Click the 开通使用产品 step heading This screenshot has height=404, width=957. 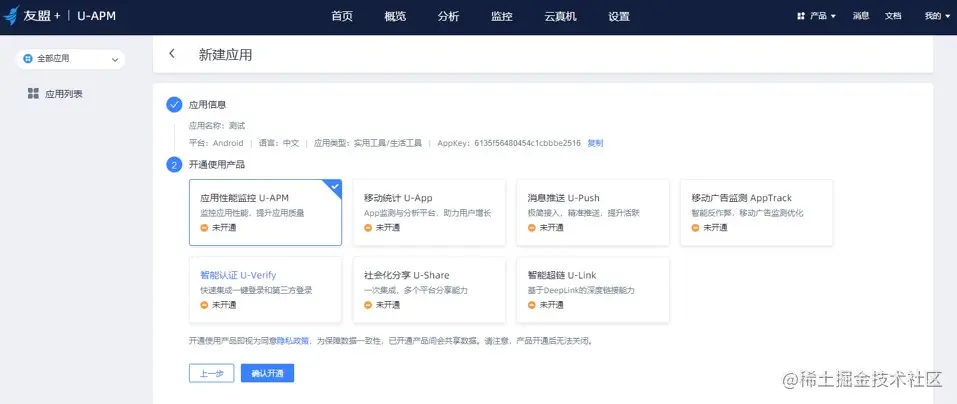(x=217, y=165)
